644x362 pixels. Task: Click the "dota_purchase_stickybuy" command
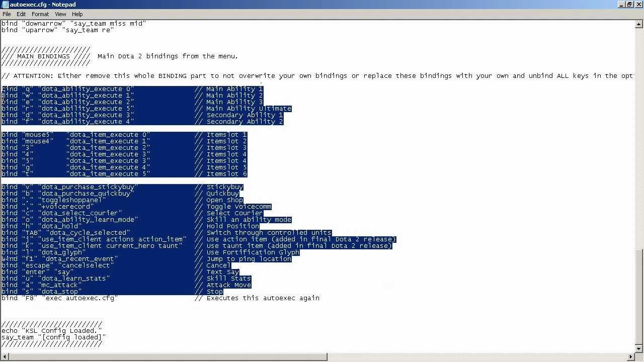coord(88,187)
